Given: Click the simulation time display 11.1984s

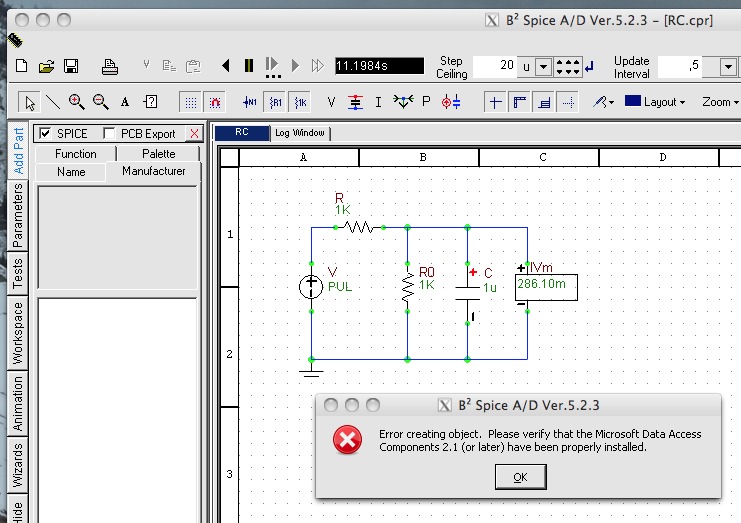Looking at the screenshot, I should point(379,66).
